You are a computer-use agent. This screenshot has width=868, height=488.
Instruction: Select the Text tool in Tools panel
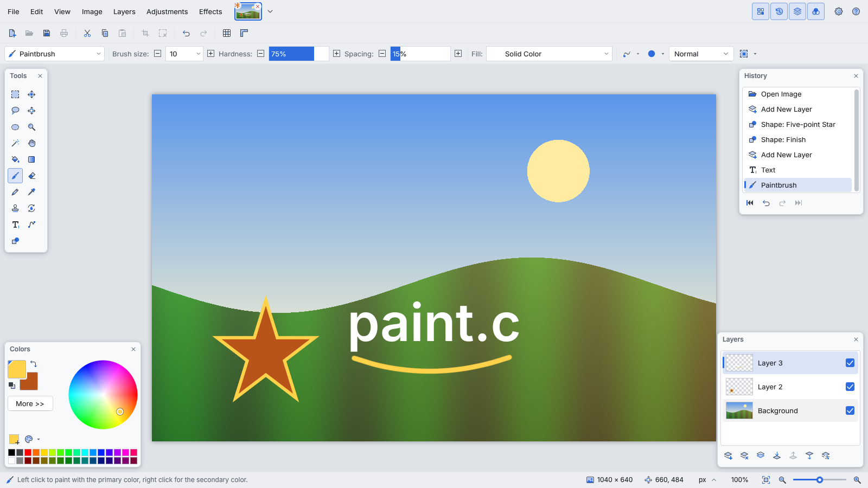15,224
